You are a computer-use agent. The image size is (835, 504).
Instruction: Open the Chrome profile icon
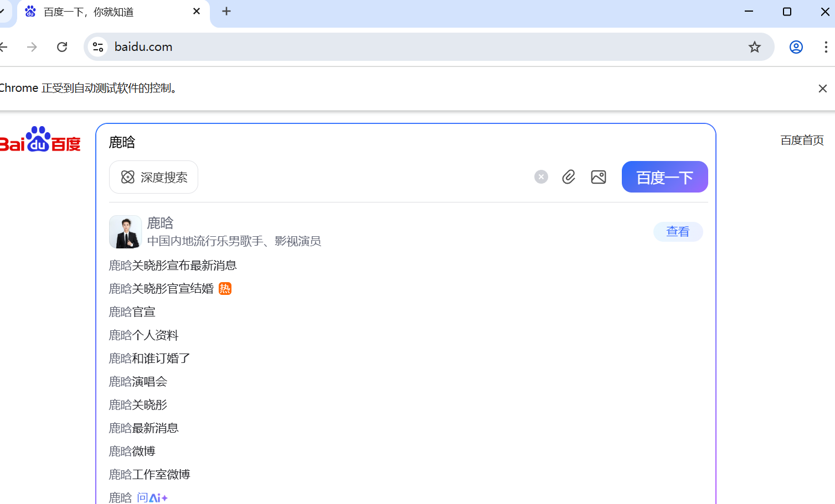point(796,47)
